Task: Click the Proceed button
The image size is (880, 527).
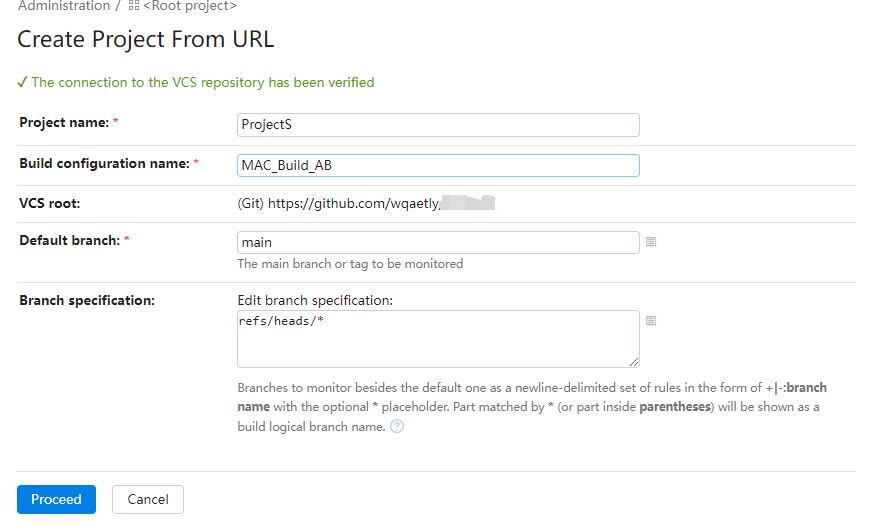Action: click(x=56, y=499)
